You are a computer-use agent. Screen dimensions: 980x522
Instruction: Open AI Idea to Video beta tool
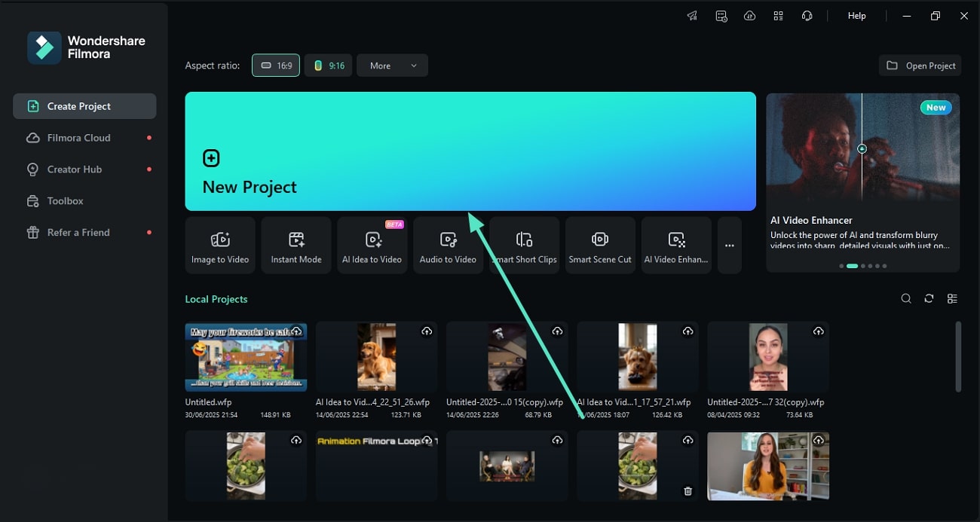[372, 246]
